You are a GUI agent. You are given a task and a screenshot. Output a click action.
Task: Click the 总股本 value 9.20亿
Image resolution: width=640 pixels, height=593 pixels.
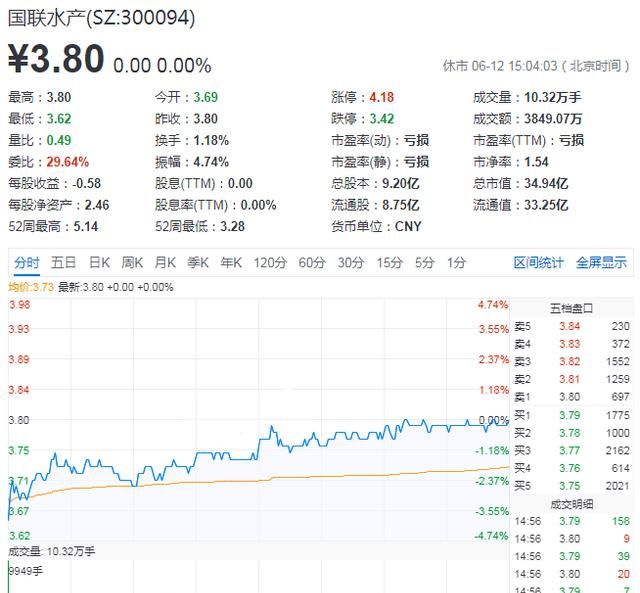pyautogui.click(x=400, y=183)
